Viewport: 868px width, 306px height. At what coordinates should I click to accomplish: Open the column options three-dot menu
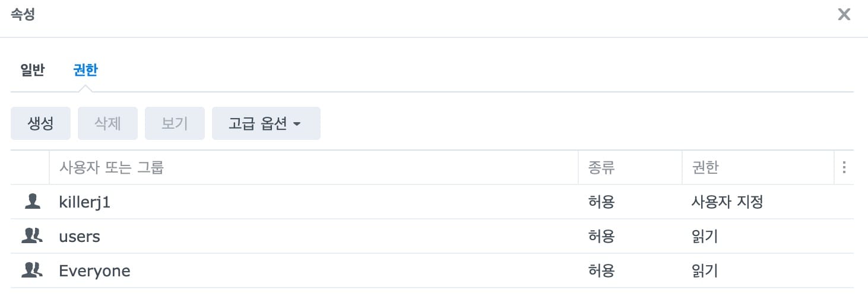tap(844, 168)
